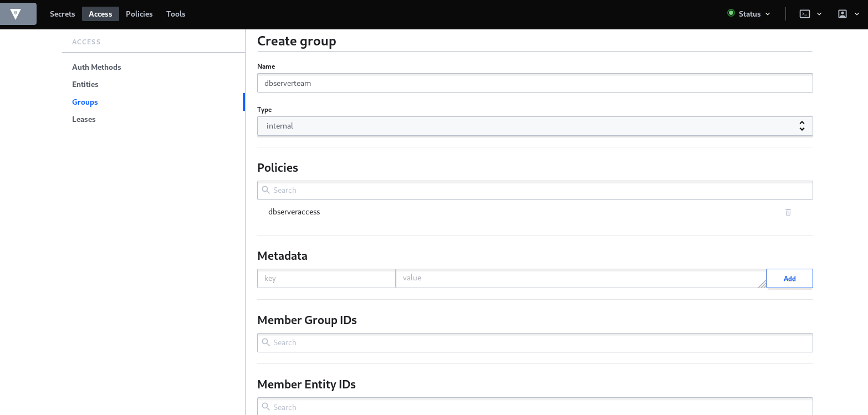
Task: Click the green Status indicator icon
Action: point(731,13)
